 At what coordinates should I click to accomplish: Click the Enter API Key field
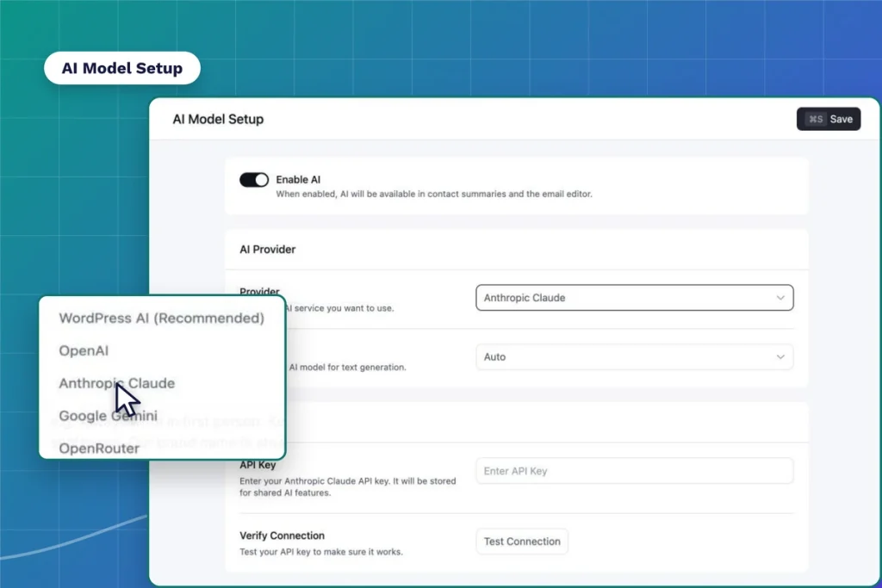(x=635, y=471)
